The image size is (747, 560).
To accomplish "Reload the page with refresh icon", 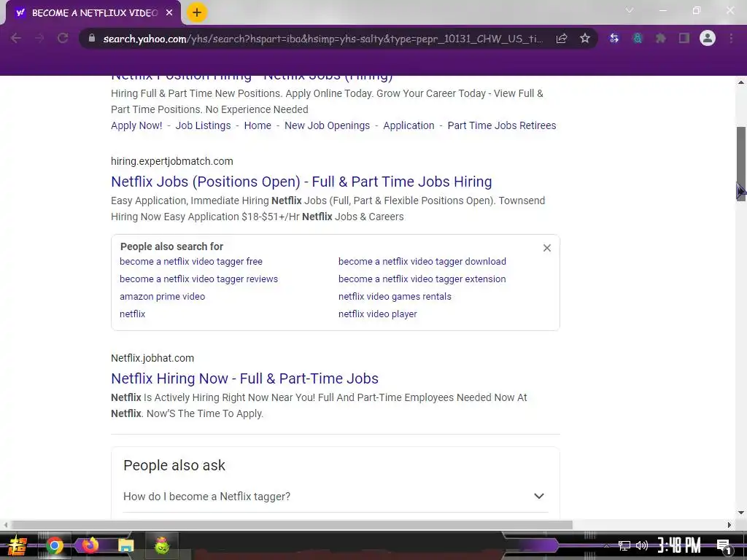I will click(x=63, y=39).
